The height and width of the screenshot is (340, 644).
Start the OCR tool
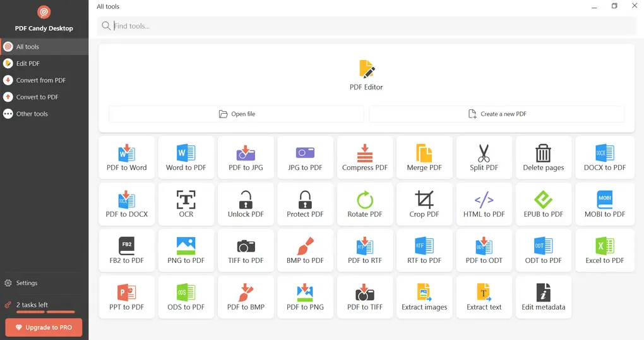click(x=186, y=204)
